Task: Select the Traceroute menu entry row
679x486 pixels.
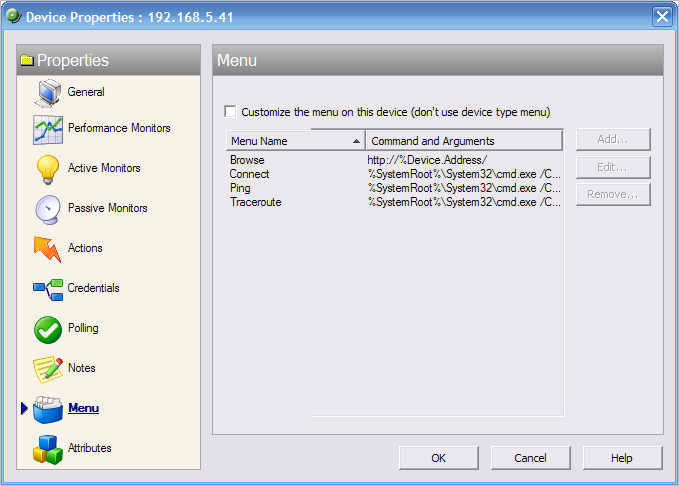Action: [x=394, y=202]
